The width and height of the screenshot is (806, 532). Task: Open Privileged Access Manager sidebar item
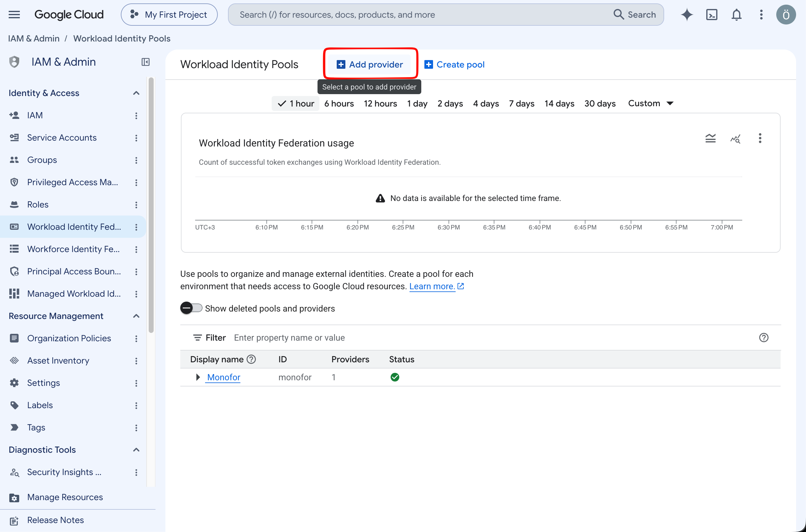point(73,182)
